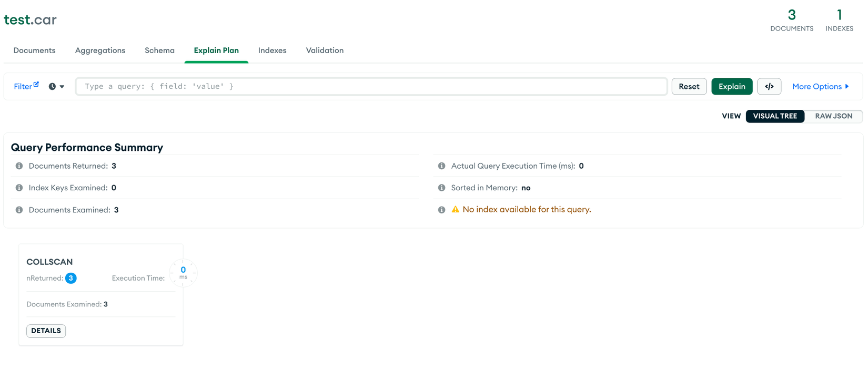
Task: Open the query history clock icon
Action: (52, 87)
